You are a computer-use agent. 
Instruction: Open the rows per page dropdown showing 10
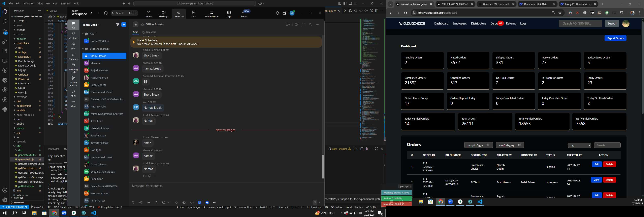pos(579,145)
